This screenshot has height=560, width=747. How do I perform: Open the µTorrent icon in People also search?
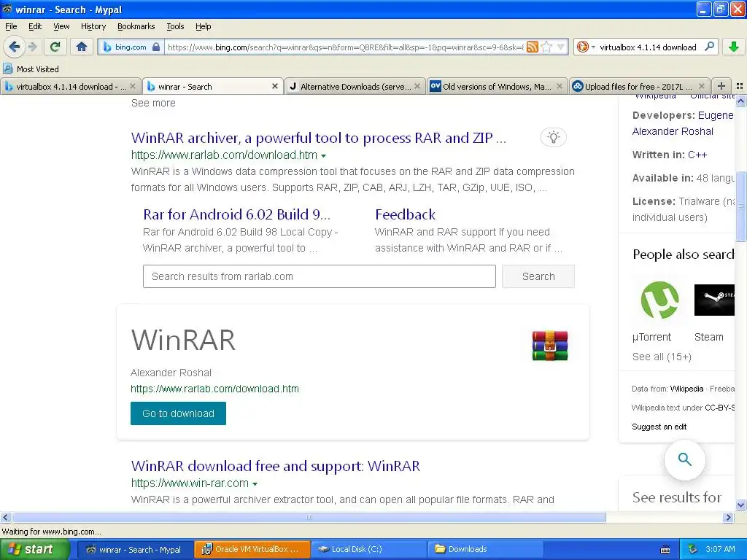(659, 300)
